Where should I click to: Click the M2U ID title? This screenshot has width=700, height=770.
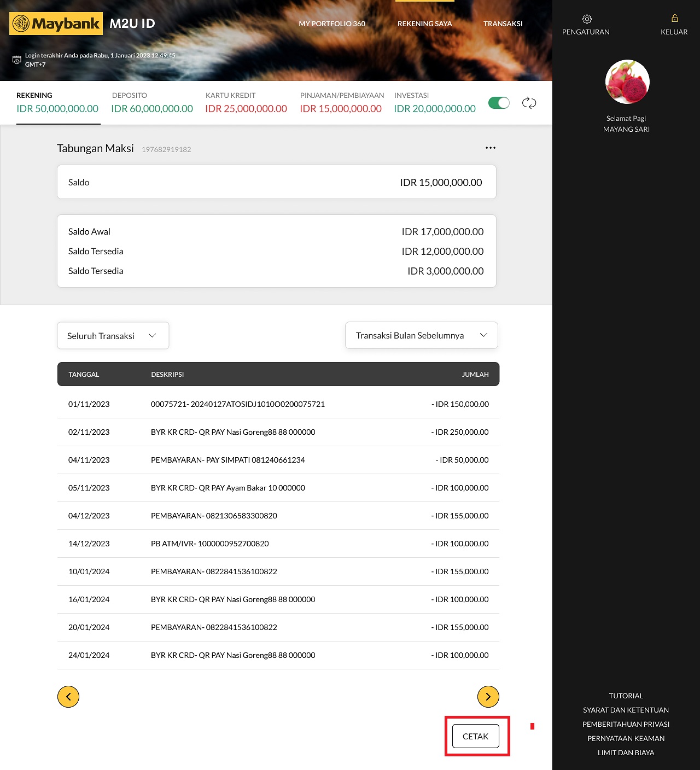point(132,24)
